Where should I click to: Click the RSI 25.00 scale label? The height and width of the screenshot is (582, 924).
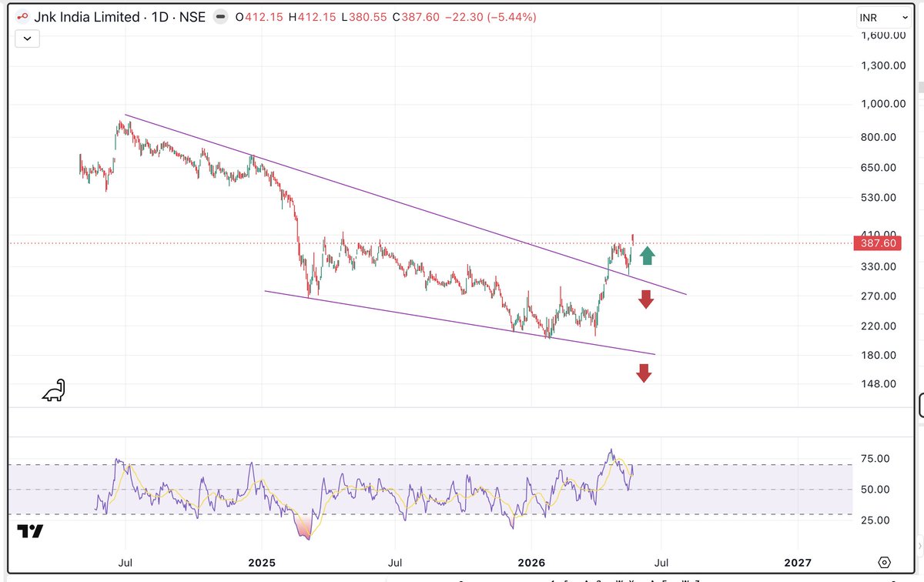tap(874, 520)
